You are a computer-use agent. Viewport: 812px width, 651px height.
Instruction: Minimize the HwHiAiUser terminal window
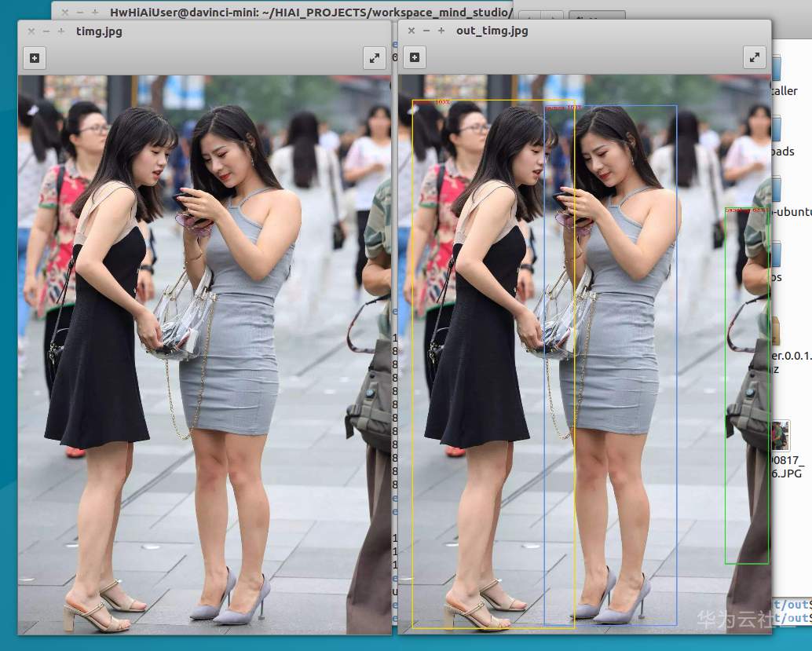pos(80,12)
